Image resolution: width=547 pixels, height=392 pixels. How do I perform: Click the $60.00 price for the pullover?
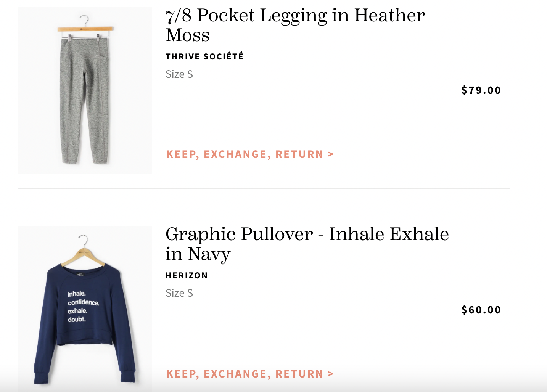(481, 310)
